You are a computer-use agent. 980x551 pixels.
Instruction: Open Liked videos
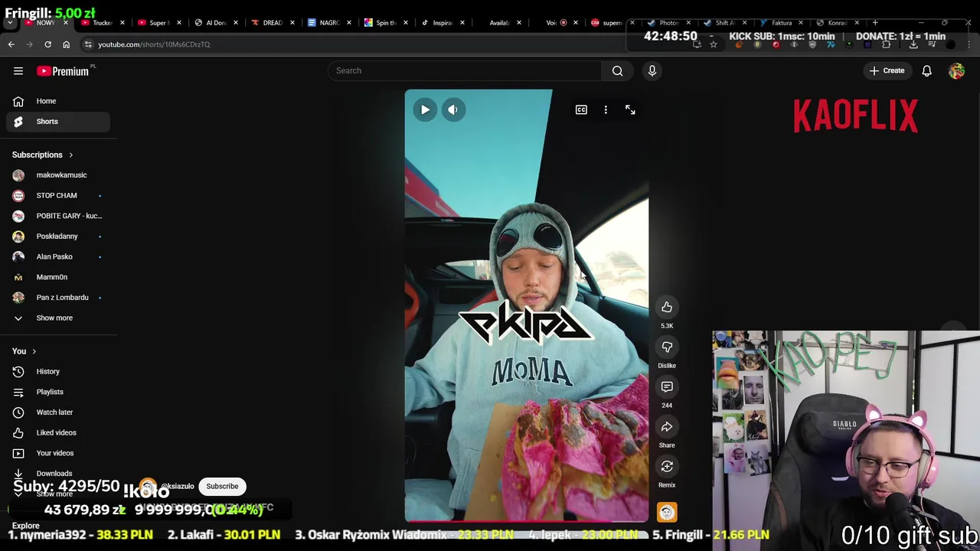[58, 432]
